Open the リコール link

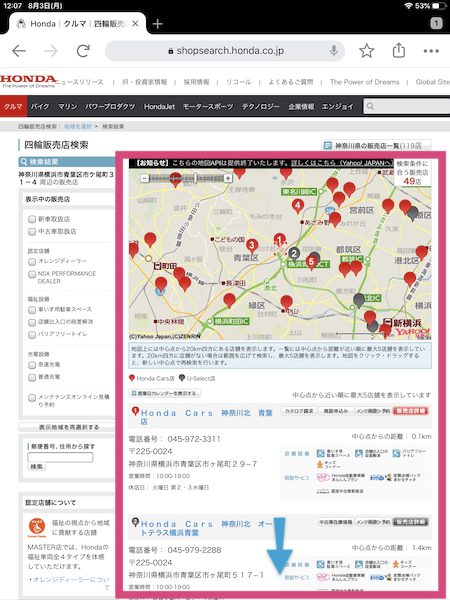coord(238,82)
